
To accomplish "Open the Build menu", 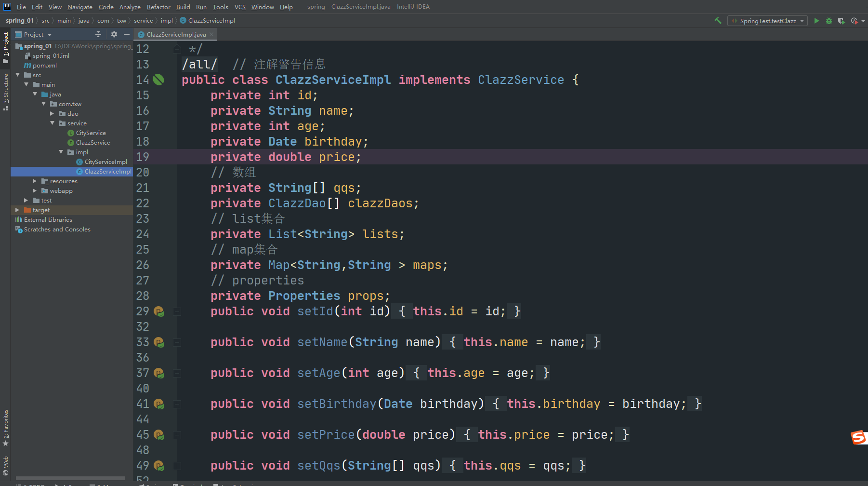I will point(183,7).
